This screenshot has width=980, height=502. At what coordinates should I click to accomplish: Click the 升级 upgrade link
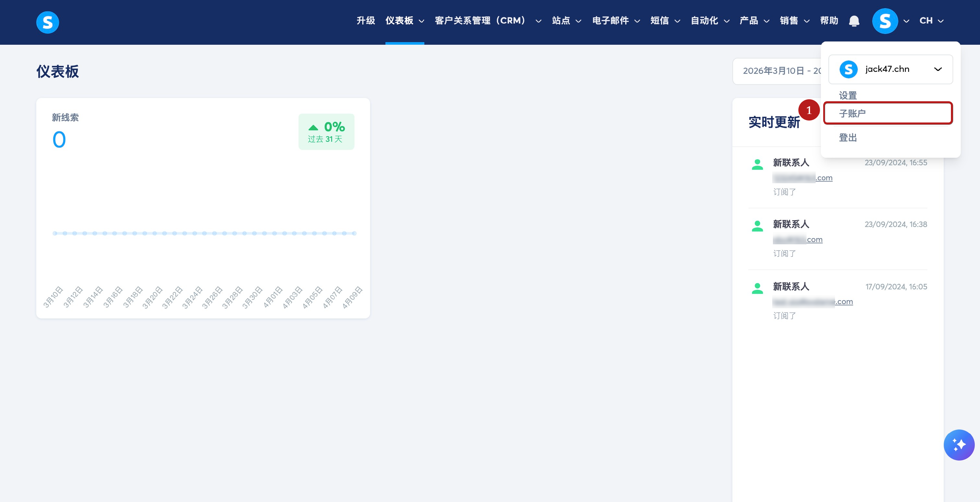[366, 21]
